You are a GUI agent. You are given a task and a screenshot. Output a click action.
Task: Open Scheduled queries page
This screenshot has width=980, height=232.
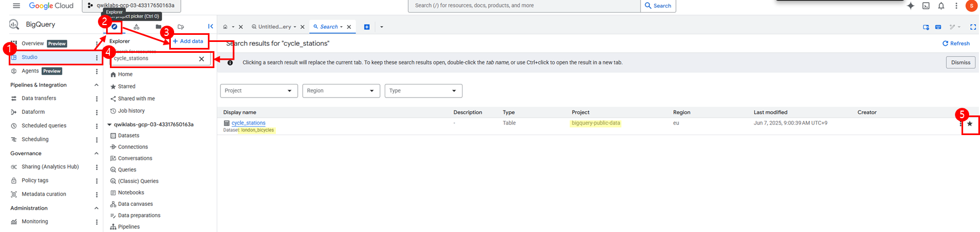point(44,126)
